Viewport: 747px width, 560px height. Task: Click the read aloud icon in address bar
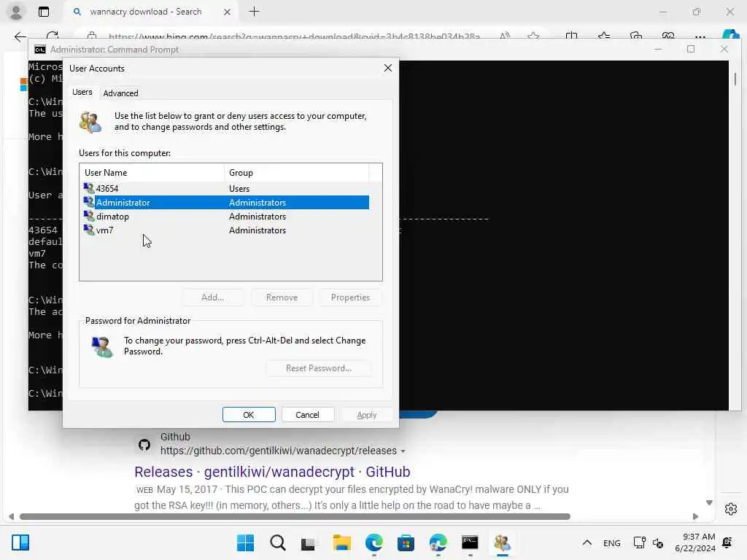click(505, 36)
